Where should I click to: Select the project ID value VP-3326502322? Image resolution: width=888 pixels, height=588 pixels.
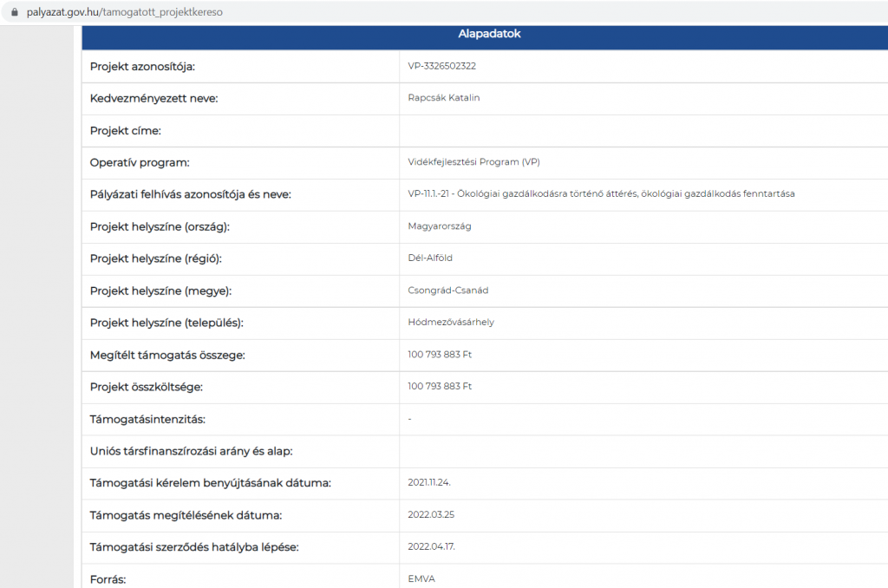[x=442, y=66]
